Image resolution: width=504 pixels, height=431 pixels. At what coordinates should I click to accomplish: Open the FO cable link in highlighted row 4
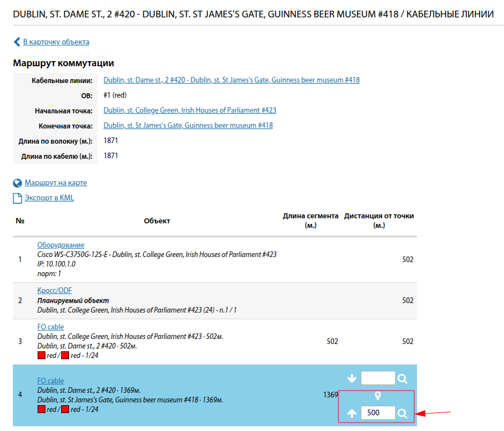coord(51,381)
